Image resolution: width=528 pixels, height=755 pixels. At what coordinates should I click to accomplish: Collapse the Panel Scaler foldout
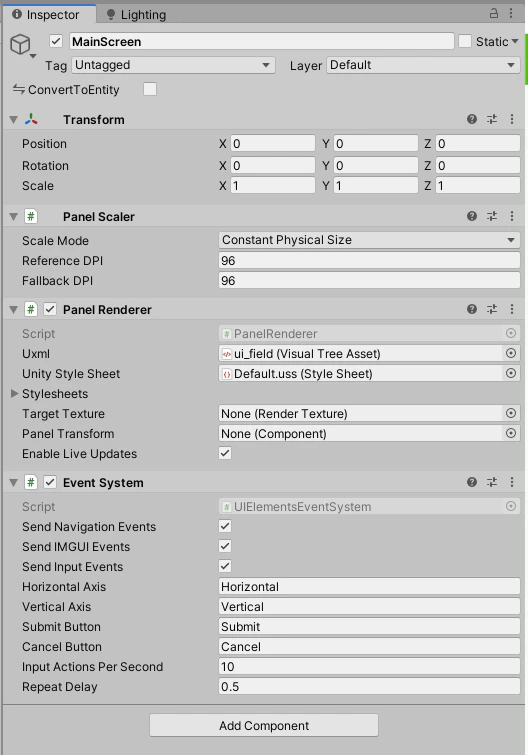pos(13,217)
